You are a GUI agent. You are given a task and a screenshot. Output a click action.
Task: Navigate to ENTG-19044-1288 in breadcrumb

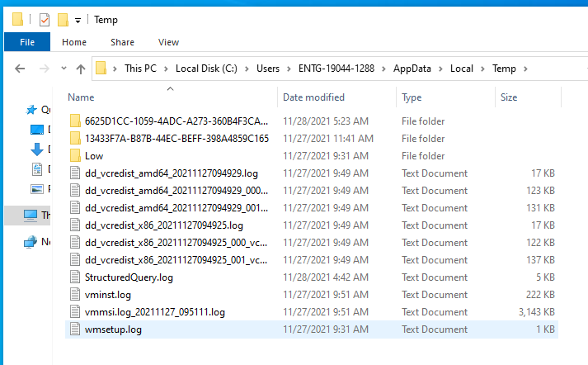336,69
